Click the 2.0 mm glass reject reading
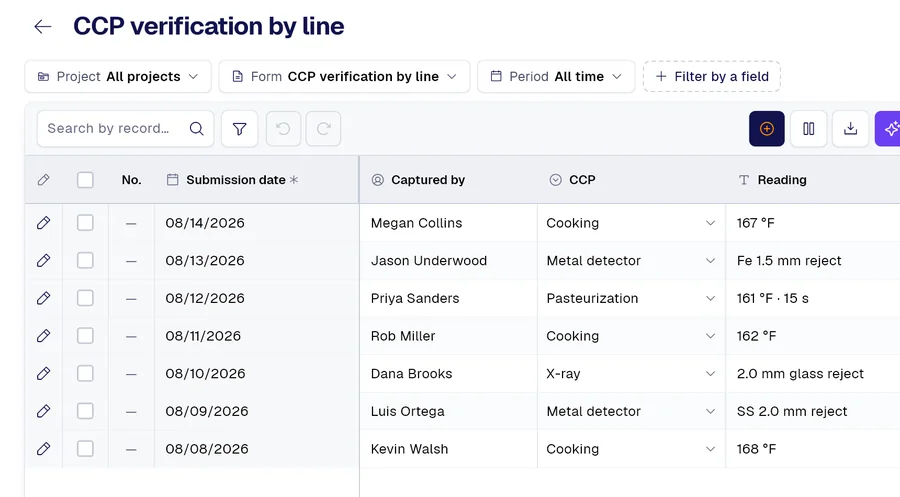This screenshot has height=497, width=900. pos(813,374)
